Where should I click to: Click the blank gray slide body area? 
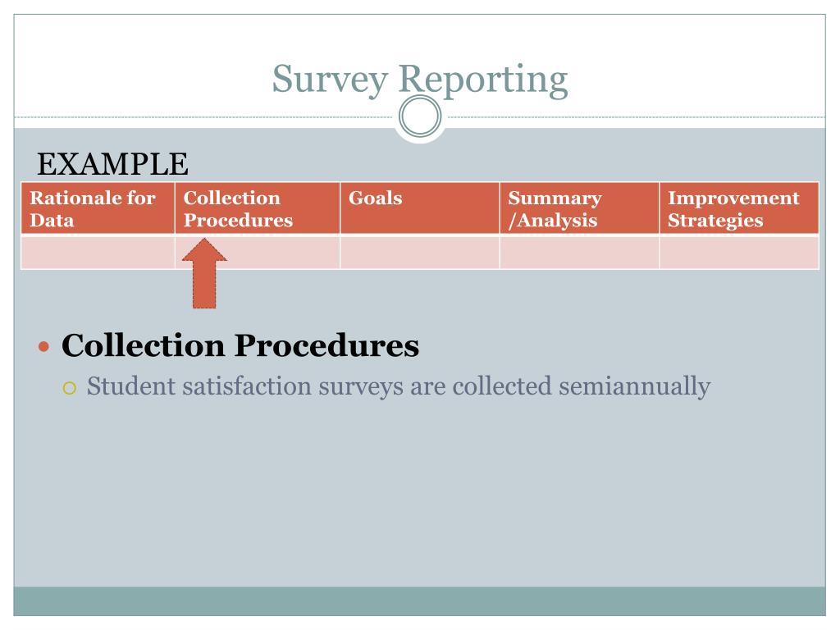[x=419, y=493]
